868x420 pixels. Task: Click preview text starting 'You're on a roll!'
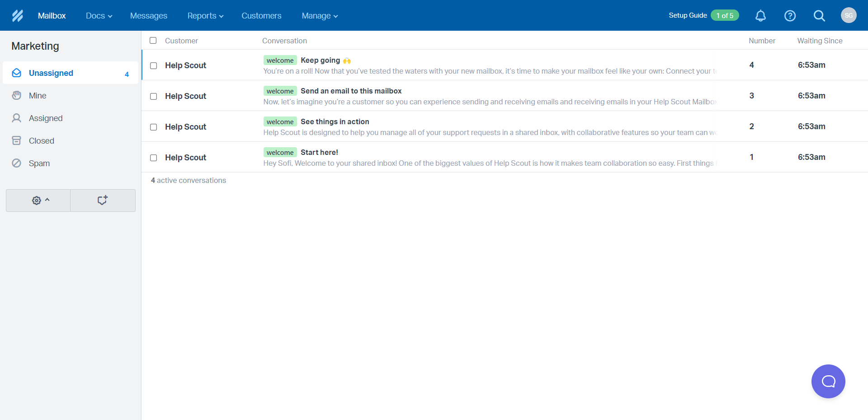click(x=490, y=71)
